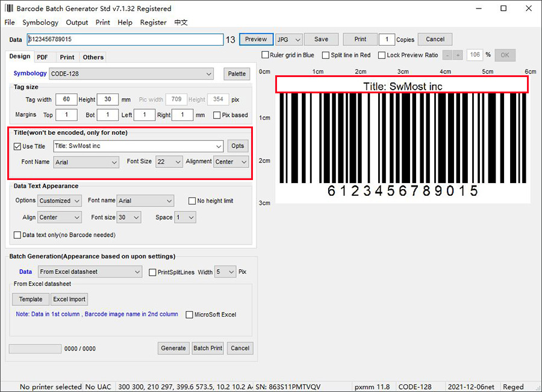
Task: Switch language via 中文 menu
Action: click(x=181, y=22)
